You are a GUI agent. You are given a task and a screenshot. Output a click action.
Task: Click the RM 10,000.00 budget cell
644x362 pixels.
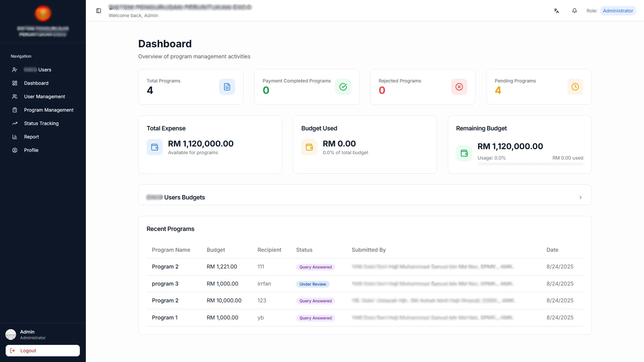click(224, 300)
